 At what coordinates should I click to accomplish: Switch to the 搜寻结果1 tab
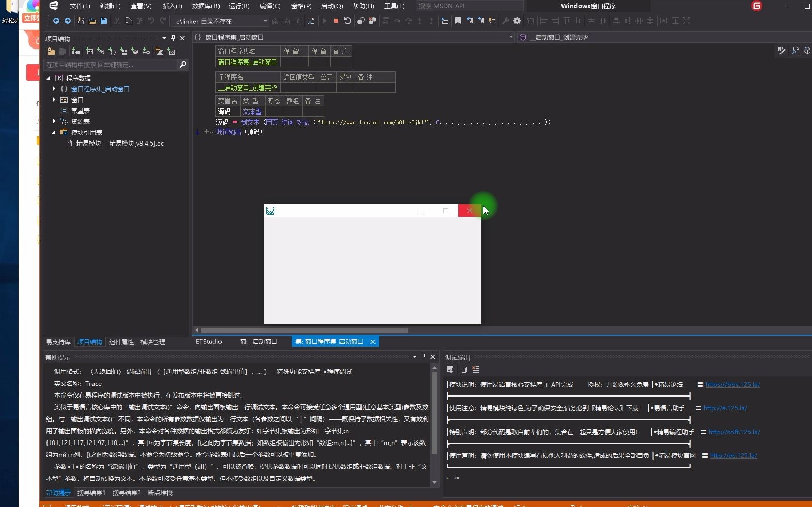pyautogui.click(x=91, y=493)
